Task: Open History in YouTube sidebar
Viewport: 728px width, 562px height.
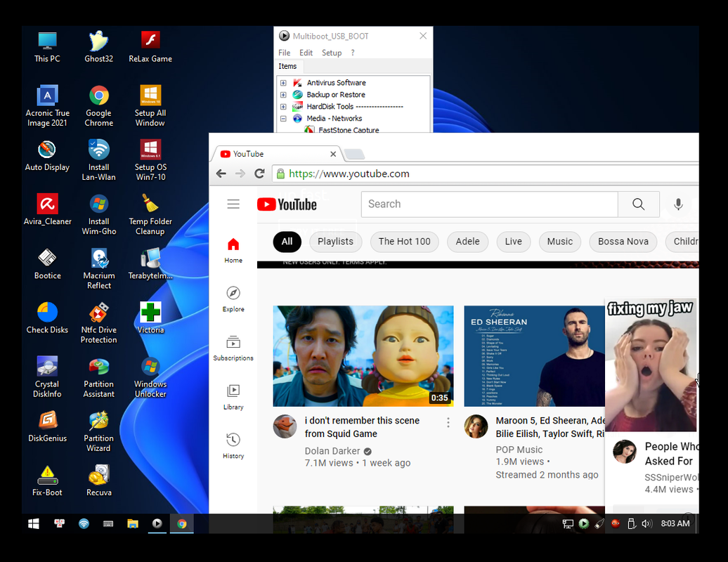Action: click(x=233, y=446)
